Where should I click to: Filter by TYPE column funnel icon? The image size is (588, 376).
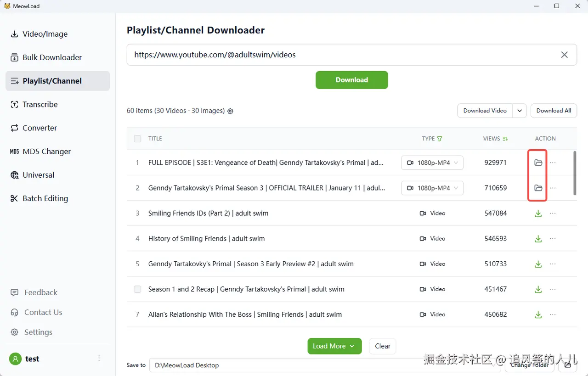click(x=440, y=139)
